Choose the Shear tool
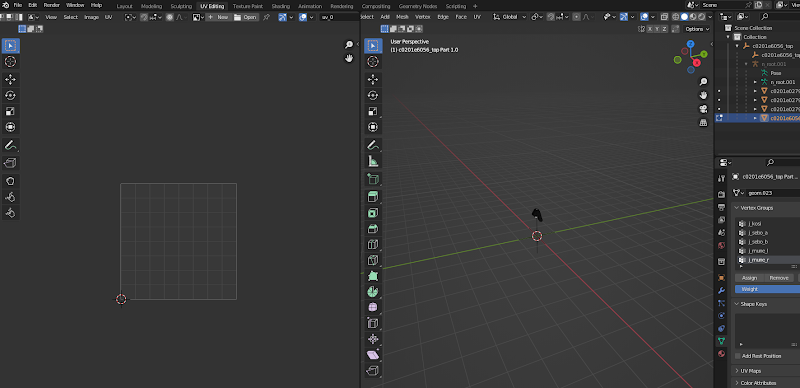 click(373, 355)
